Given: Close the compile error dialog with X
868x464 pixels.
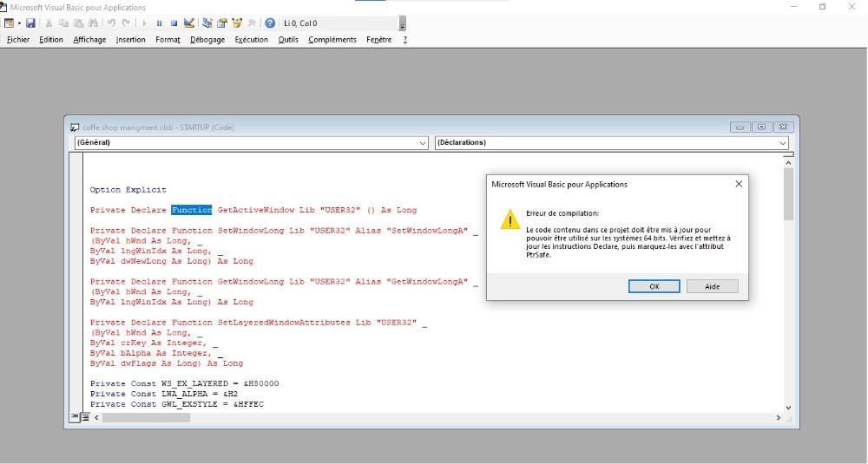Looking at the screenshot, I should (x=739, y=184).
